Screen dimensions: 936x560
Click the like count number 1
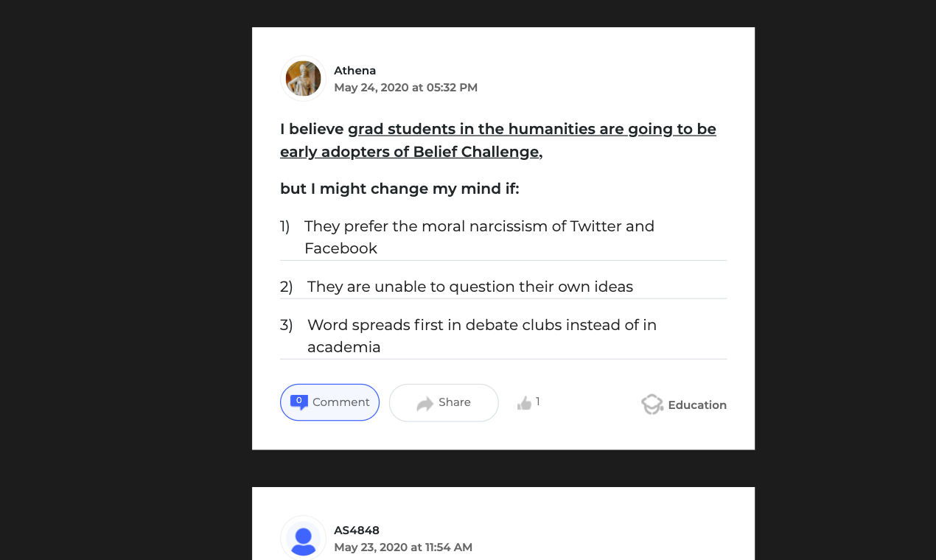pyautogui.click(x=538, y=402)
